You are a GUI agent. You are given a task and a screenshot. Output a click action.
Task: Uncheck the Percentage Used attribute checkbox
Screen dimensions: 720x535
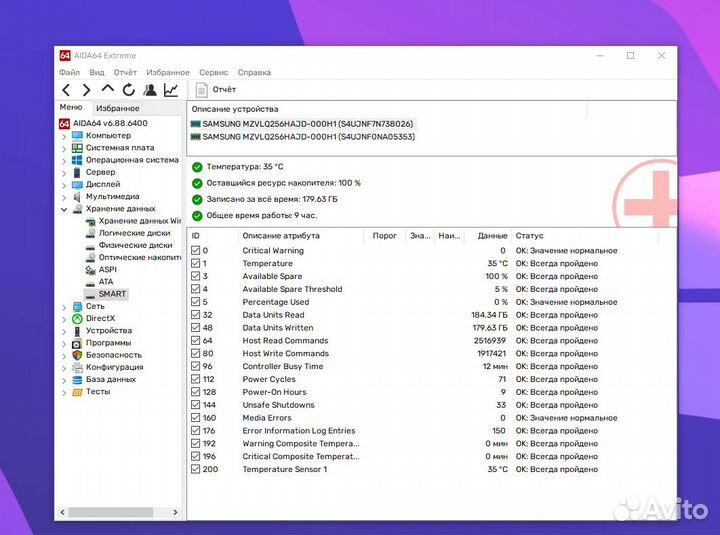click(195, 302)
